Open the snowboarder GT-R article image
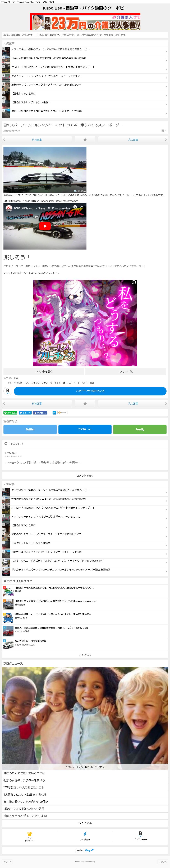 (x=45, y=169)
